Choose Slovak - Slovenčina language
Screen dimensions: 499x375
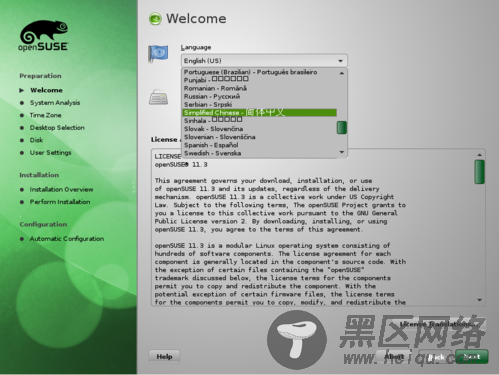(259, 129)
